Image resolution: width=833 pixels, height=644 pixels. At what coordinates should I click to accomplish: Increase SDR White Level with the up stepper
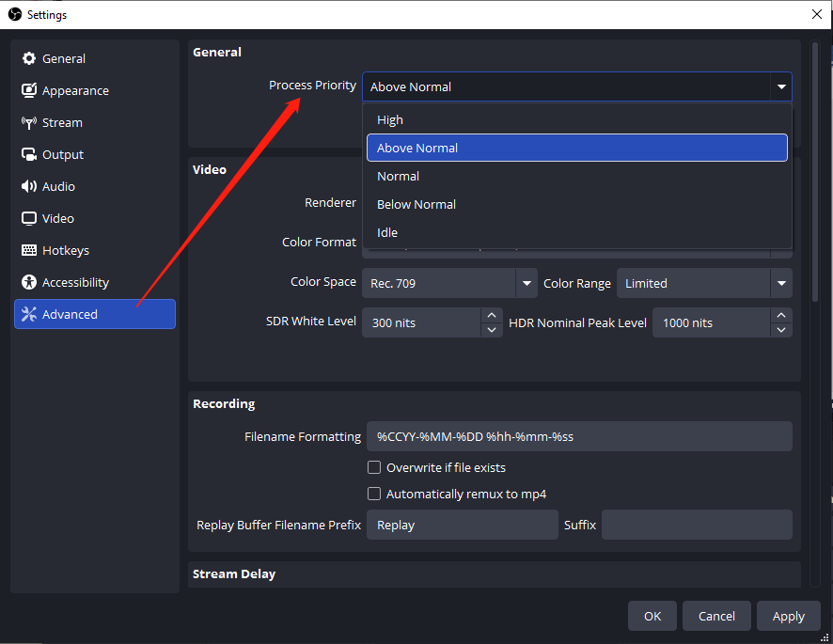pyautogui.click(x=492, y=316)
